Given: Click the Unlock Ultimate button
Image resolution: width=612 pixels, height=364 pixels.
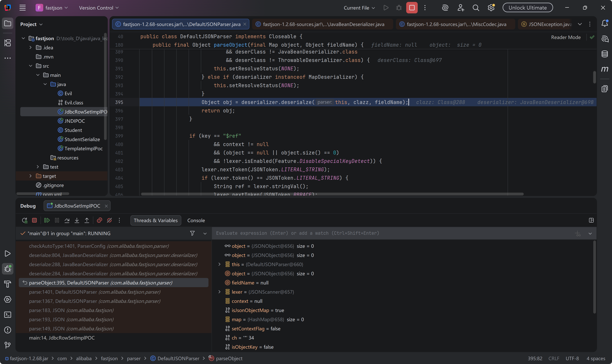Looking at the screenshot, I should [528, 8].
